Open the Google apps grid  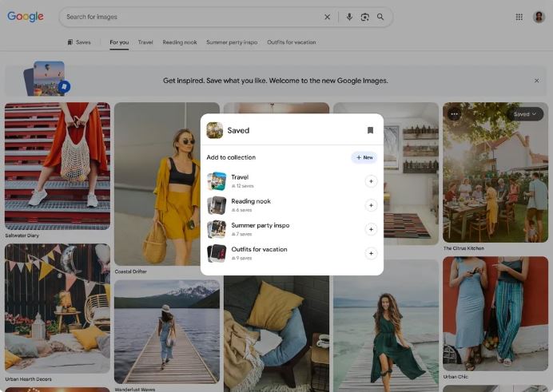click(x=519, y=17)
